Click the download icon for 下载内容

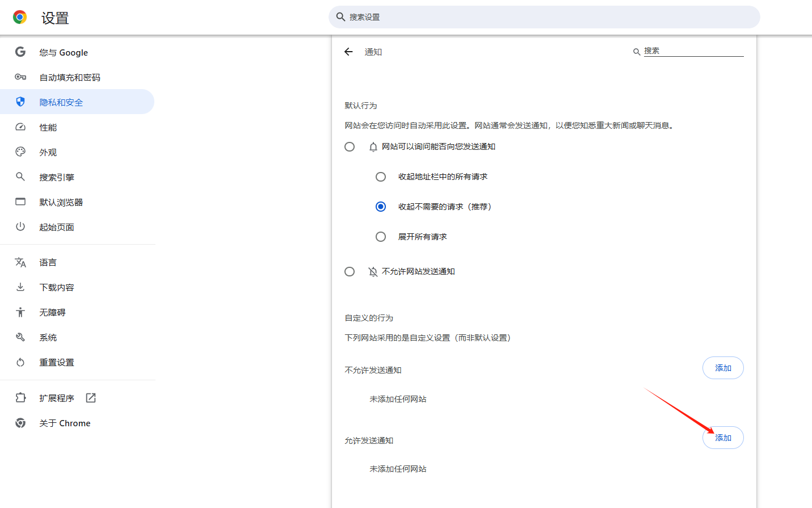20,287
